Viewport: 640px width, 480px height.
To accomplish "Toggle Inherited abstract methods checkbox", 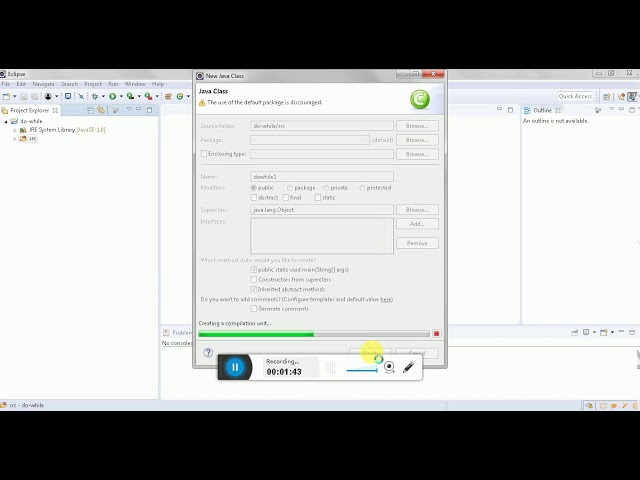I will pyautogui.click(x=253, y=289).
